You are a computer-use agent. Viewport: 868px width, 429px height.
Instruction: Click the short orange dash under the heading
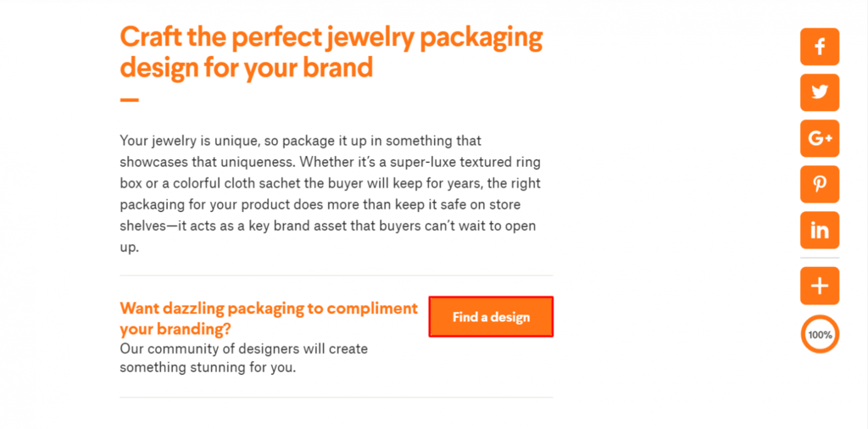(129, 99)
